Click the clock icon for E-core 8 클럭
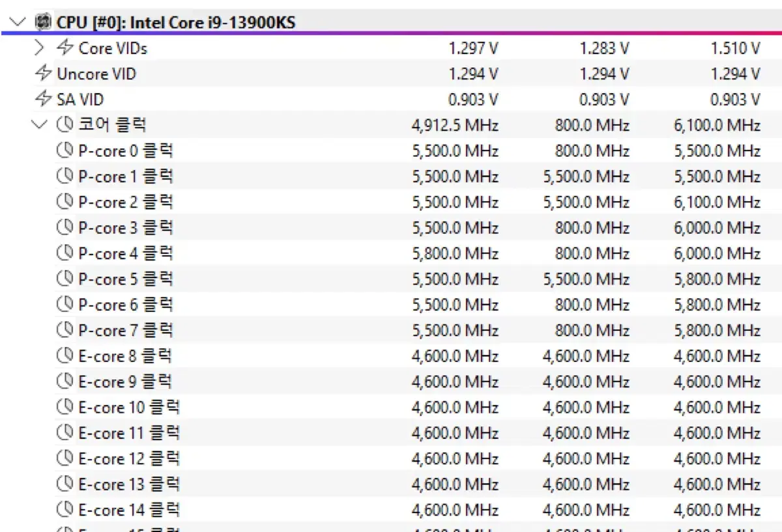782x532 pixels. pyautogui.click(x=65, y=356)
